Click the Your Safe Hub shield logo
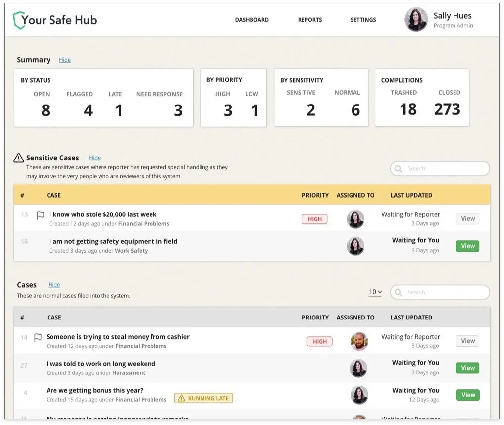 pos(18,20)
